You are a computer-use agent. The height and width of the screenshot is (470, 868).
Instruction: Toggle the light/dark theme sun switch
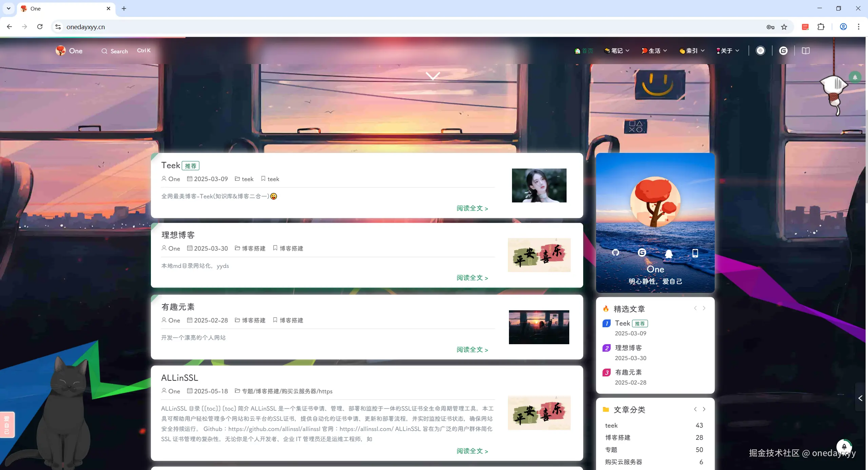[760, 51]
